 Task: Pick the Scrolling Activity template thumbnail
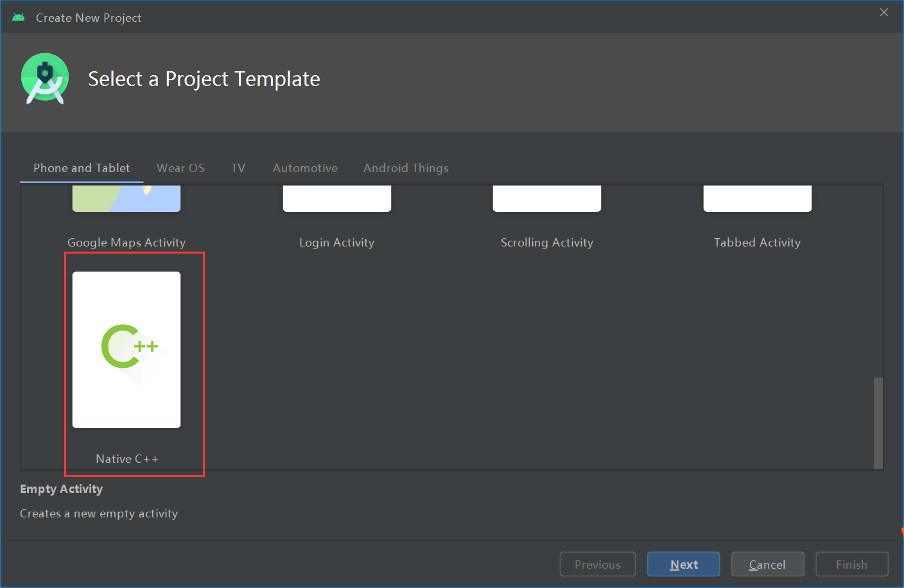(547, 198)
